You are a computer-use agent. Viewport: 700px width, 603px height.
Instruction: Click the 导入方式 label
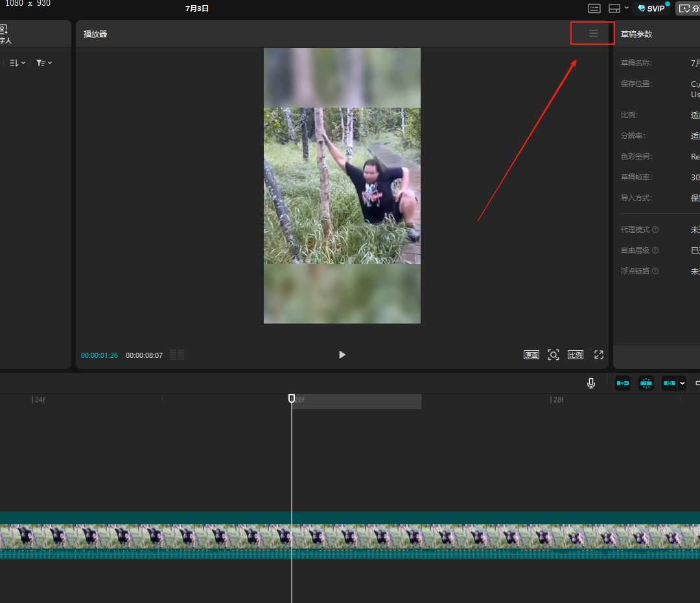pos(636,197)
